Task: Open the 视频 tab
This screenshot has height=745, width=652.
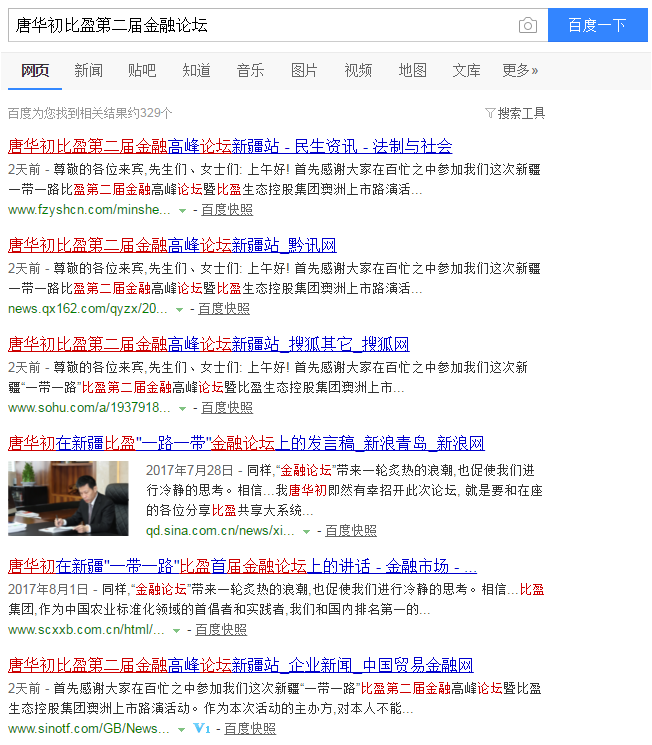Action: (x=358, y=70)
